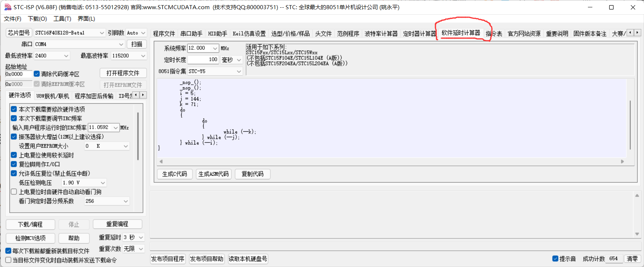Click 起始地址 0x0000 input field
644x267 pixels.
point(19,74)
